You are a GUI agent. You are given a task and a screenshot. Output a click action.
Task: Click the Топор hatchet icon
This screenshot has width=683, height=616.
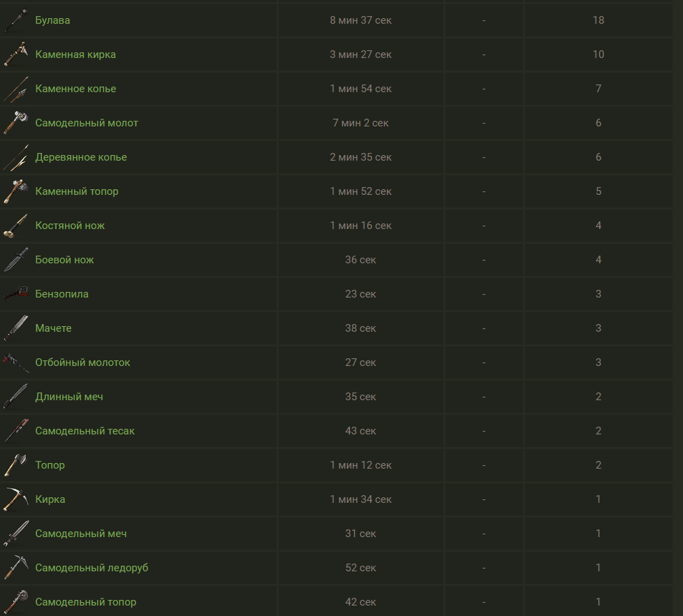pyautogui.click(x=16, y=465)
